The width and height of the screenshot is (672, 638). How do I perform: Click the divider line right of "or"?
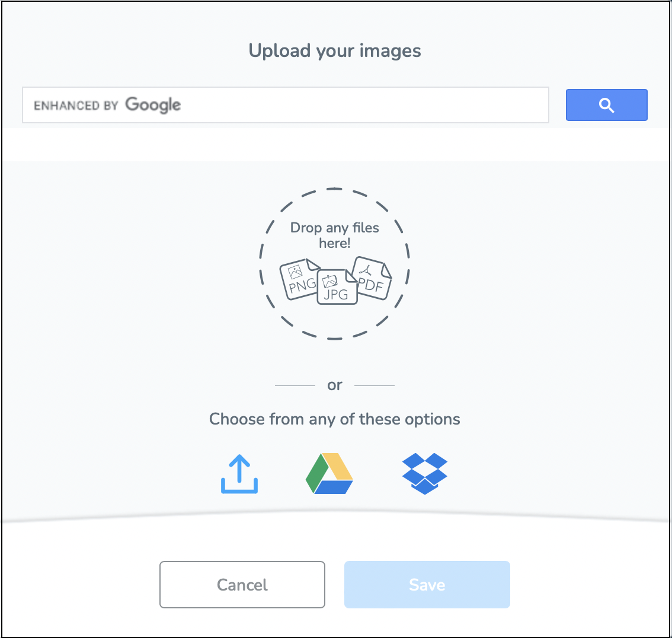tap(375, 385)
